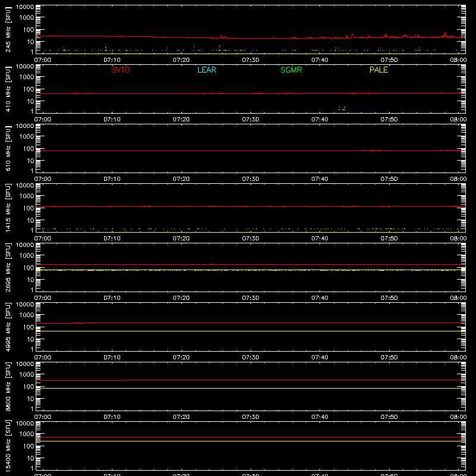Select the 8800 MHz [SFU] axis title
This screenshot has width=476, height=476.
click(x=8, y=387)
